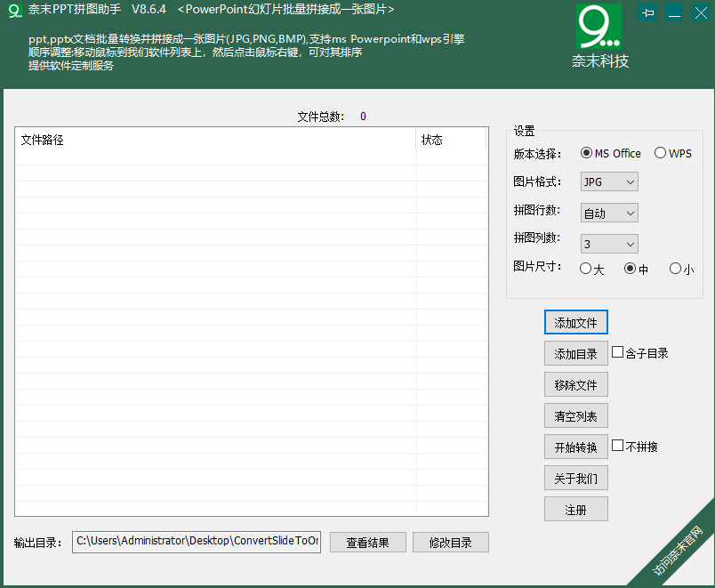Click 修改目录 button
Screen dimensions: 715x588
(x=451, y=543)
